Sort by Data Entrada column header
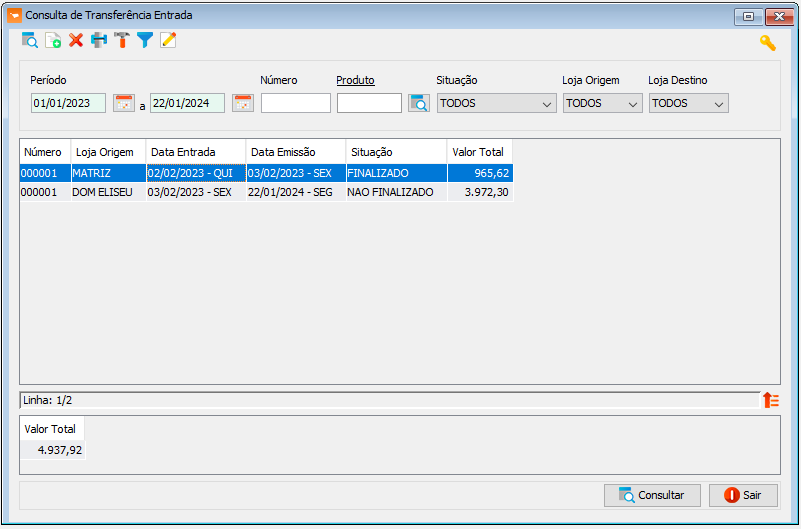Viewport: 801px width, 529px height. [x=196, y=152]
